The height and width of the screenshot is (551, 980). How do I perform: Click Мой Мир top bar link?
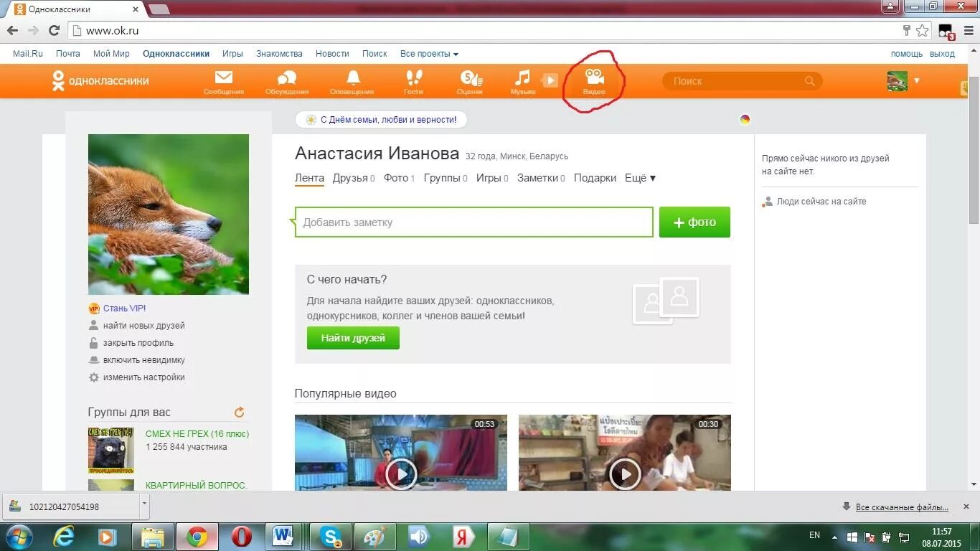pos(111,54)
